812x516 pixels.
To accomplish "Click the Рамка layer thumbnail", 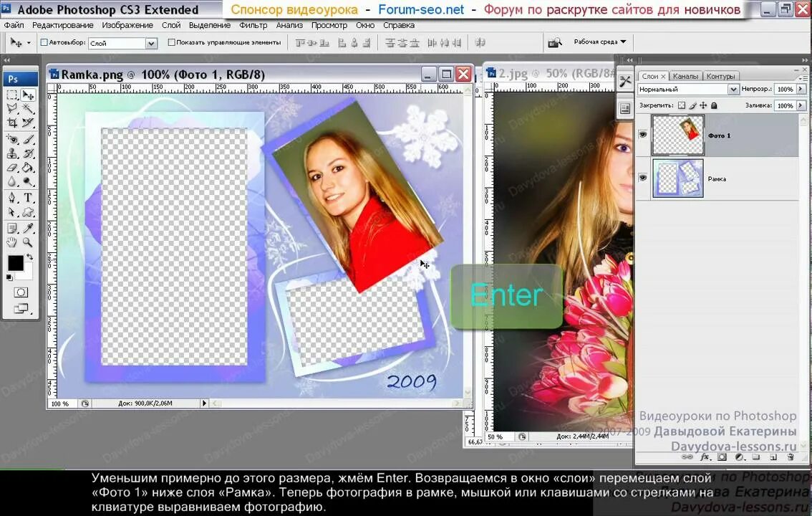I will pos(678,178).
